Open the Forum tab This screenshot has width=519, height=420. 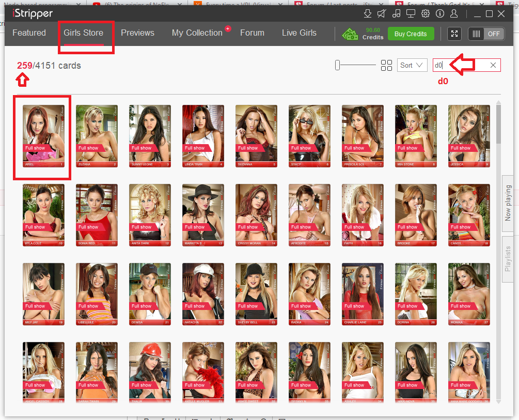pos(252,33)
